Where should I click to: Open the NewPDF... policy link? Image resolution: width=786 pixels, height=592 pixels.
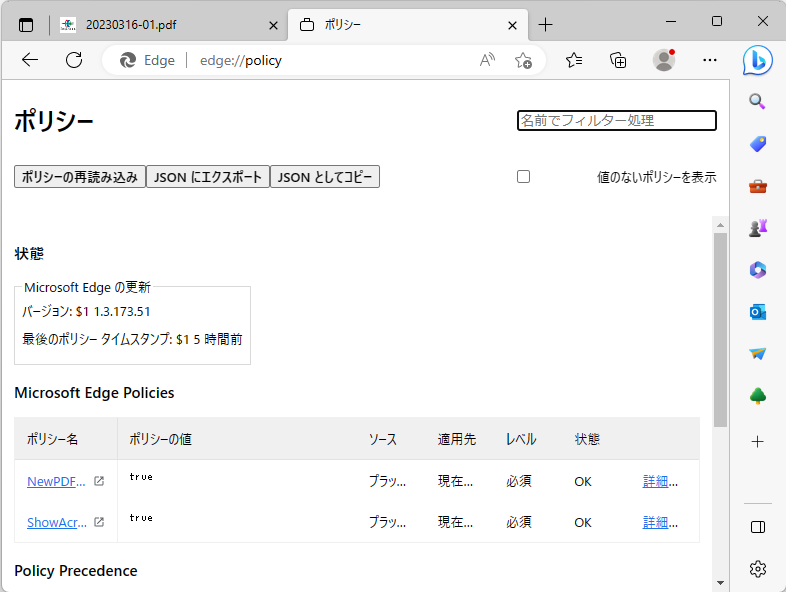pos(56,482)
